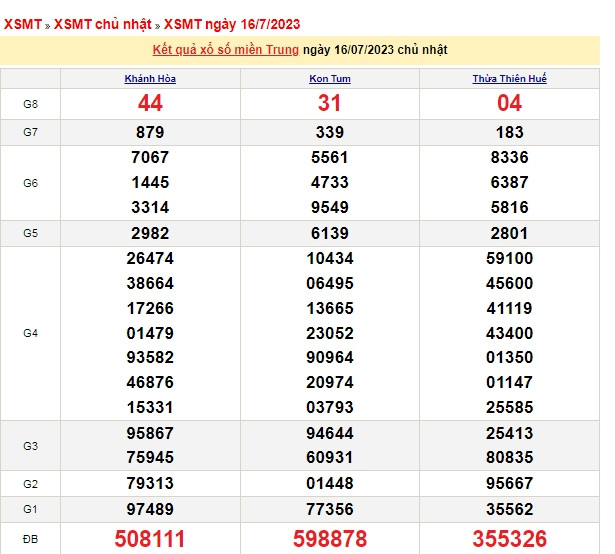Click Kon Tum G2 number 01448
The image size is (615, 554).
pos(329,483)
